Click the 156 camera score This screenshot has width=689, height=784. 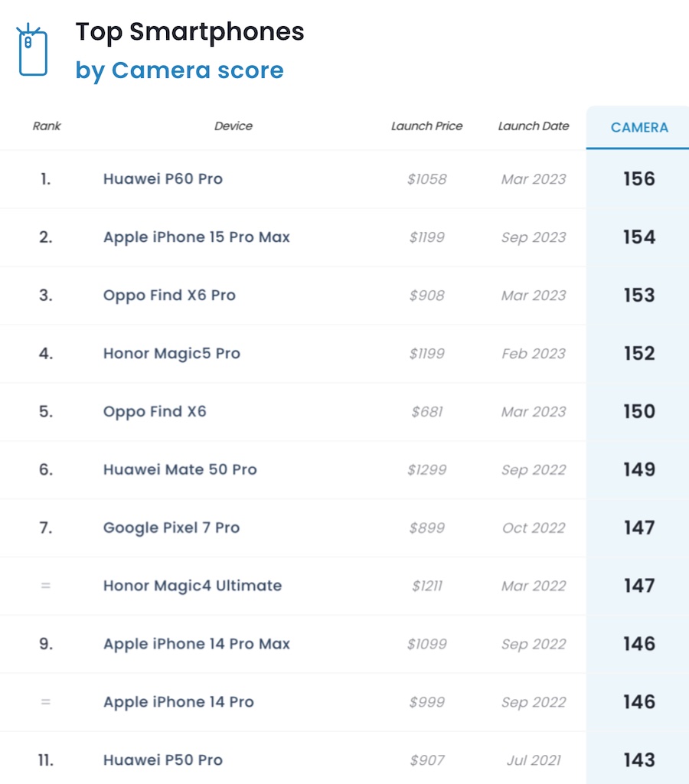tap(639, 179)
